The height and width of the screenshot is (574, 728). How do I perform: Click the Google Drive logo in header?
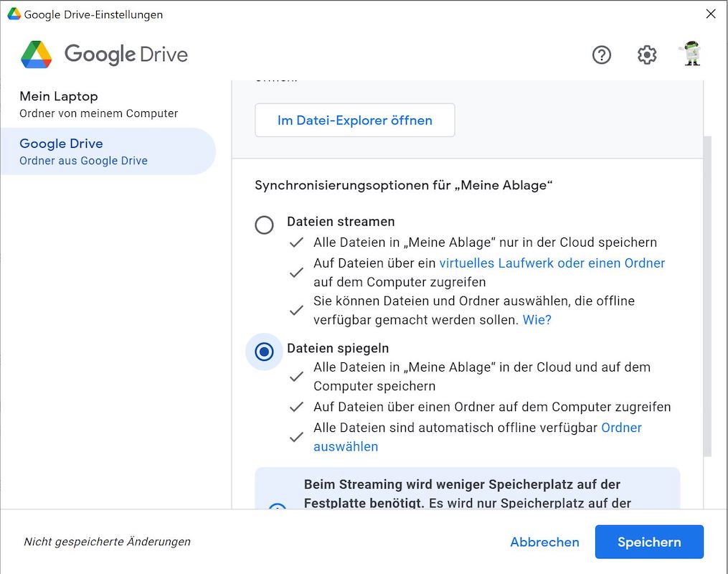coord(105,55)
